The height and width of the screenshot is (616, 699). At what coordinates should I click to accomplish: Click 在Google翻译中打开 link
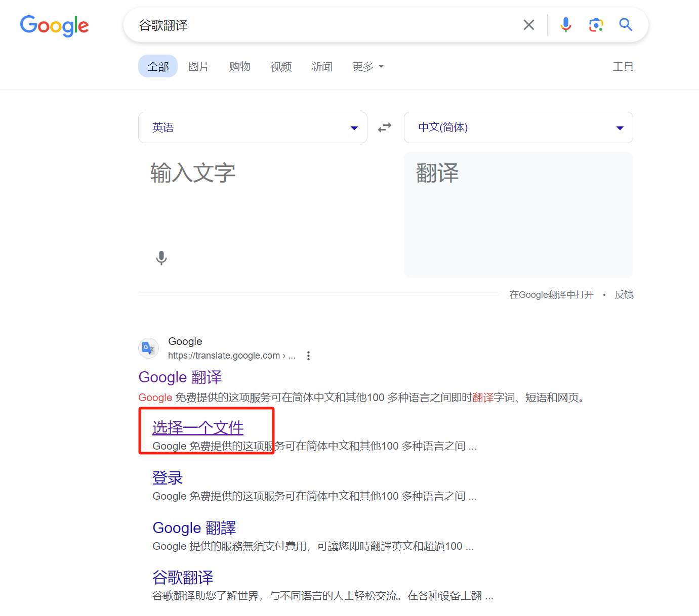pyautogui.click(x=551, y=295)
